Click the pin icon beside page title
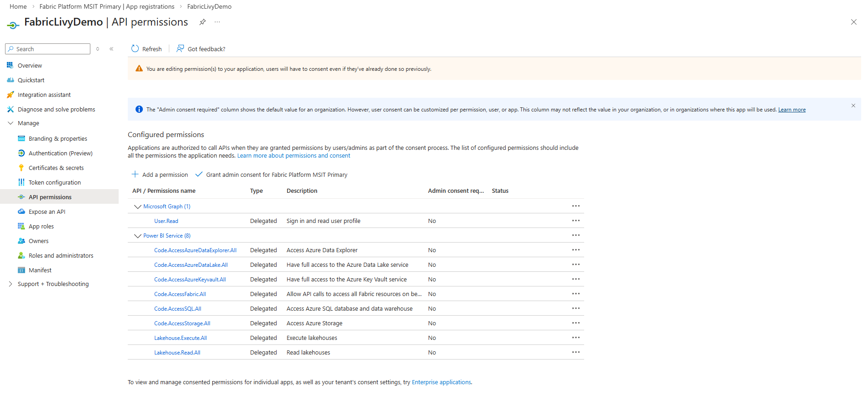Image resolution: width=868 pixels, height=397 pixels. pyautogui.click(x=203, y=22)
